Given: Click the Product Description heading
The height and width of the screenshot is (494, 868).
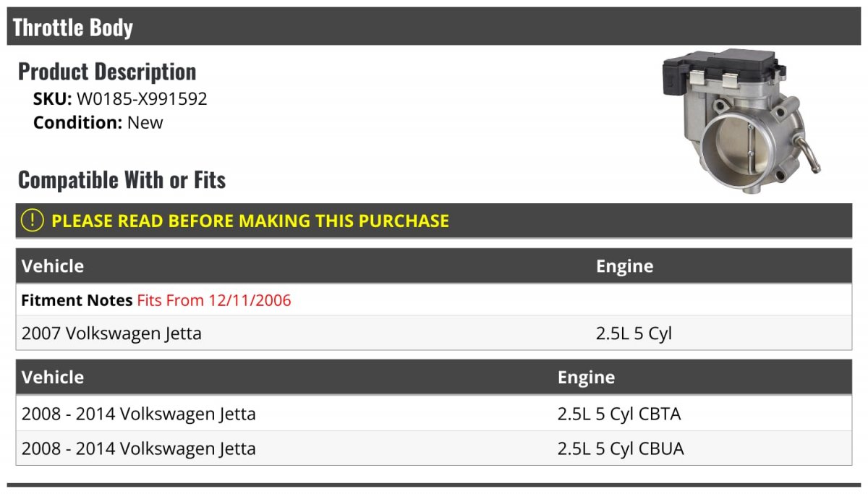Looking at the screenshot, I should point(107,72).
